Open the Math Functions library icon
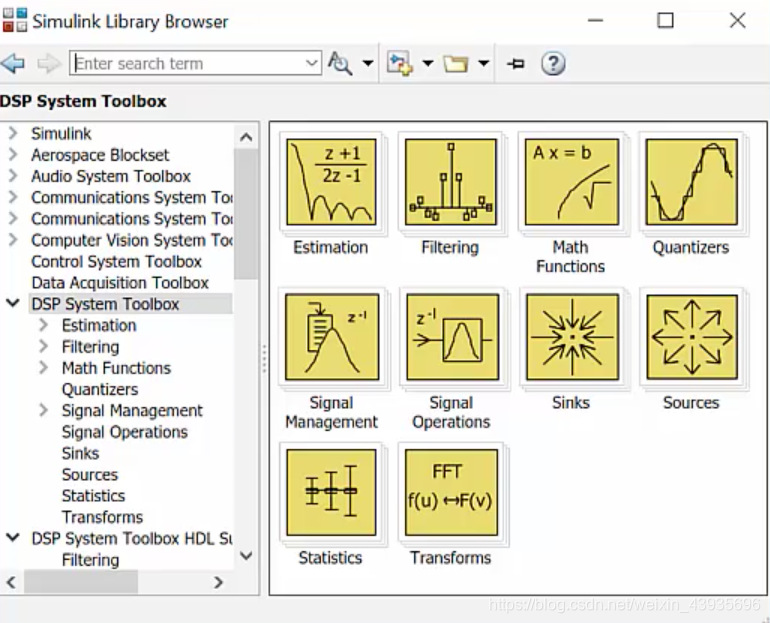Screen dimensions: 770x623 571,182
